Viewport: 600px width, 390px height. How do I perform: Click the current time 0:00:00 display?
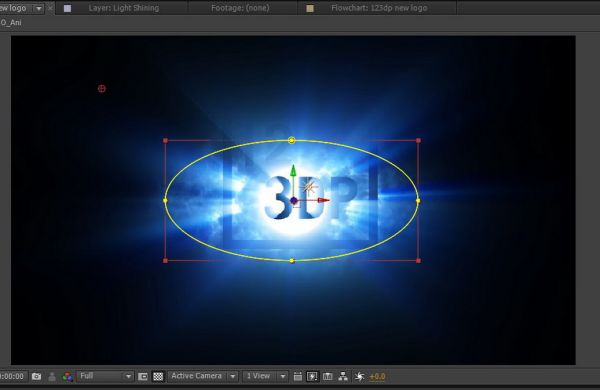pyautogui.click(x=12, y=377)
